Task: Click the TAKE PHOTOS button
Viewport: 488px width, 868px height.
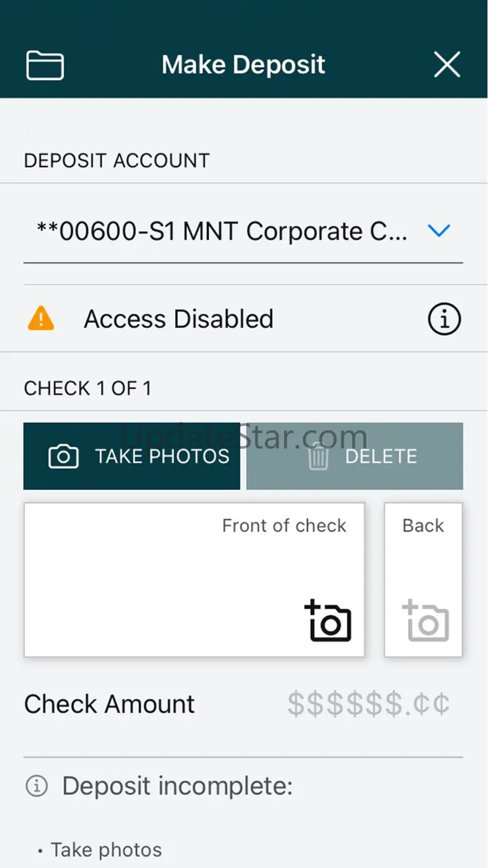Action: (132, 456)
